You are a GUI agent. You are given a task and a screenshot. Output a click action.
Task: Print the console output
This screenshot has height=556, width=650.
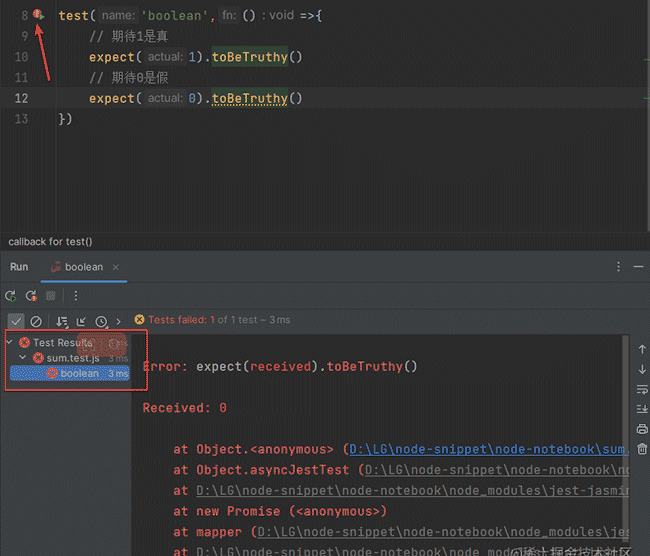(642, 429)
